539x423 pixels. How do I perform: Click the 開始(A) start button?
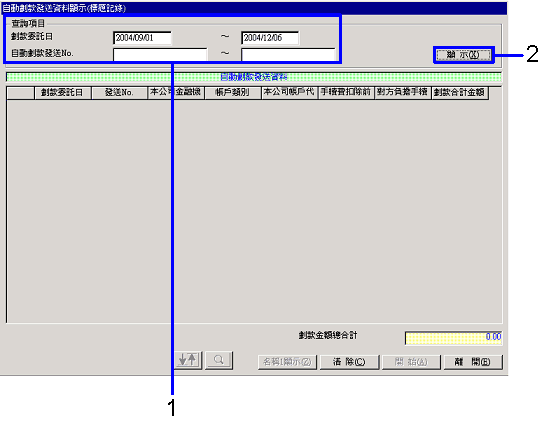pos(411,362)
